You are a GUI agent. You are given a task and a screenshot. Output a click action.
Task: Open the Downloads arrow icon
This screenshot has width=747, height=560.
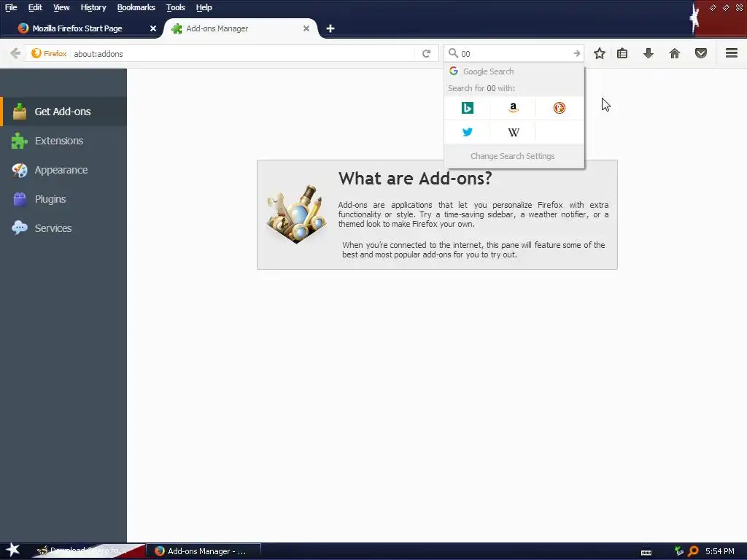click(x=649, y=53)
